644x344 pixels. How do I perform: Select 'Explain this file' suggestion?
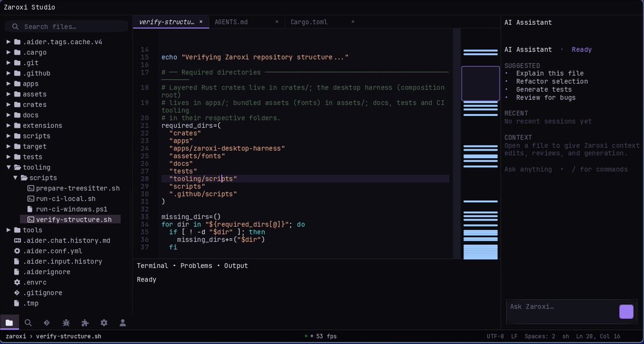point(550,74)
